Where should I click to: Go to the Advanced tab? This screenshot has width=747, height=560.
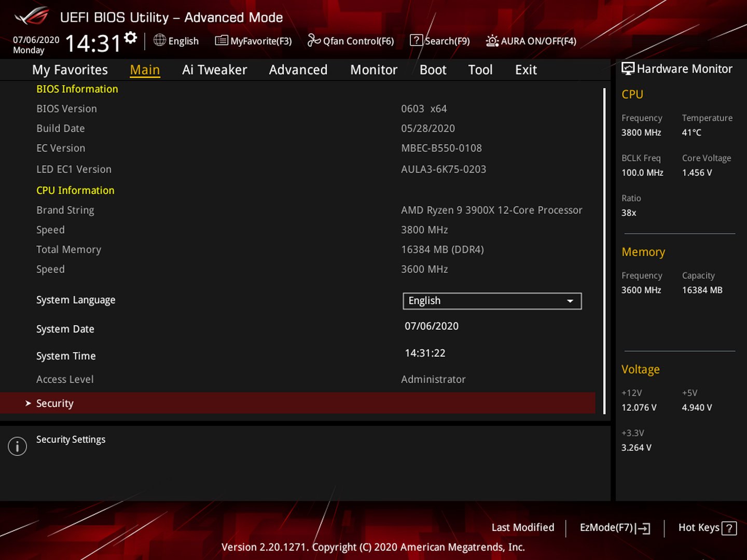(298, 70)
